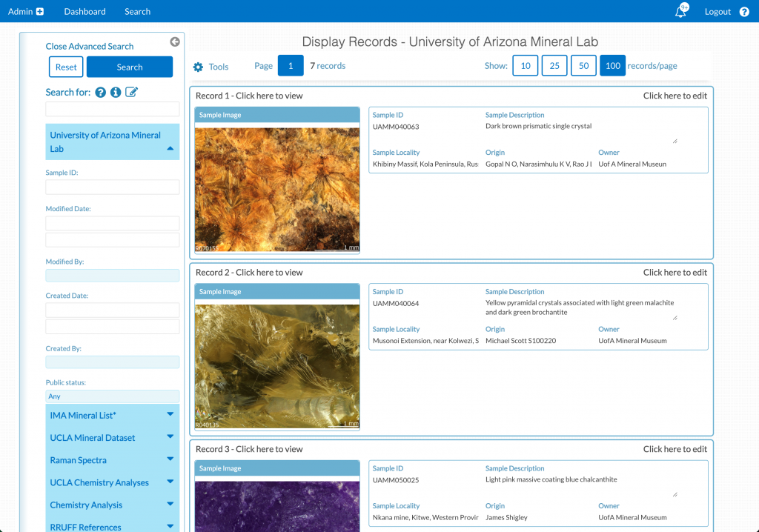Viewport: 759px width, 532px height.
Task: Show 50 records per page
Action: tap(584, 65)
